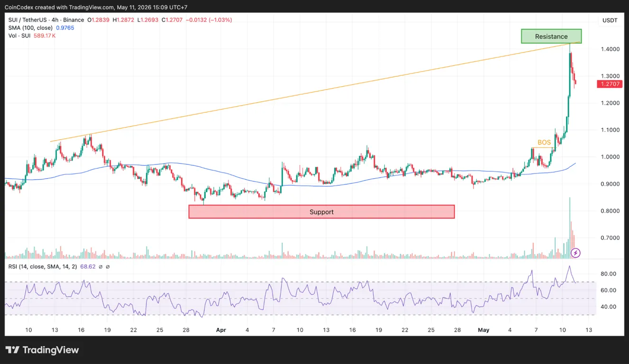Click the 25 label right of Apr
Image resolution: width=629 pixels, height=364 pixels.
pos(431,329)
